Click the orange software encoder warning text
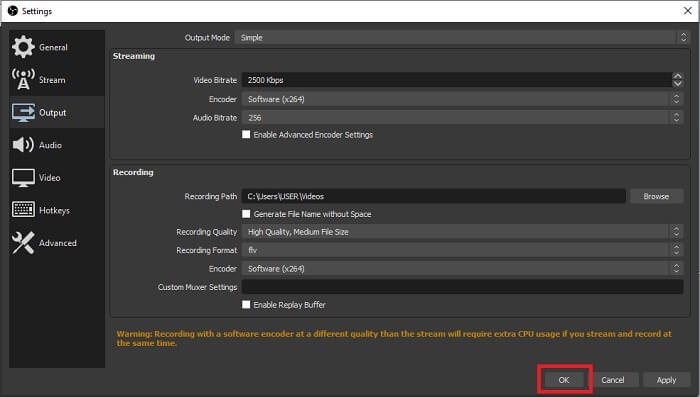This screenshot has height=397, width=700. pos(394,338)
